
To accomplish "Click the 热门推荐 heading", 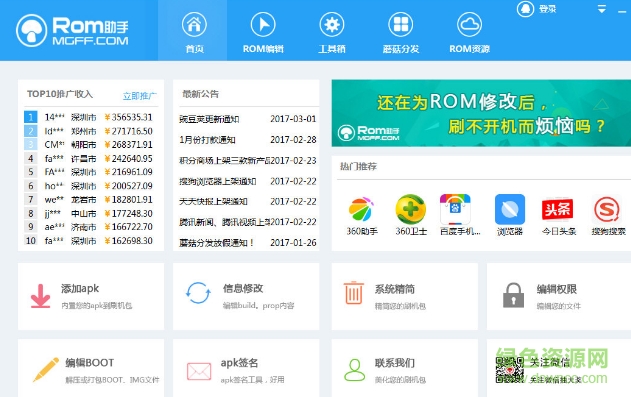I will click(x=358, y=166).
